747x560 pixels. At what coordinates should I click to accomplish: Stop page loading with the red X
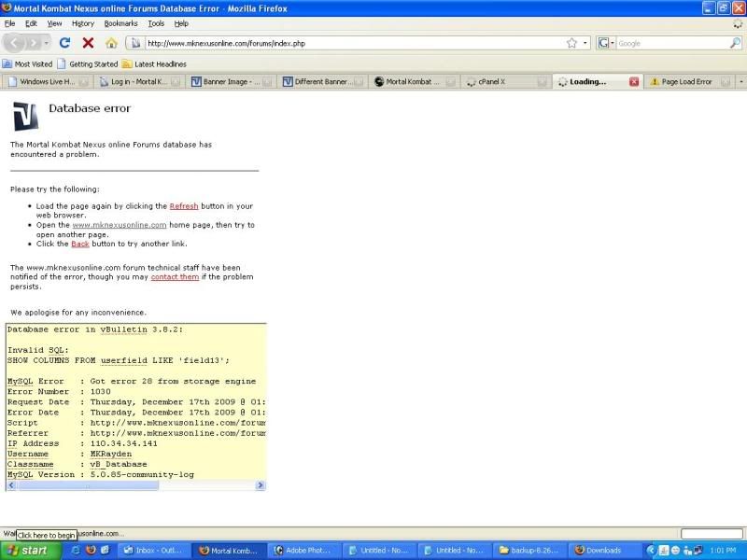[88, 43]
